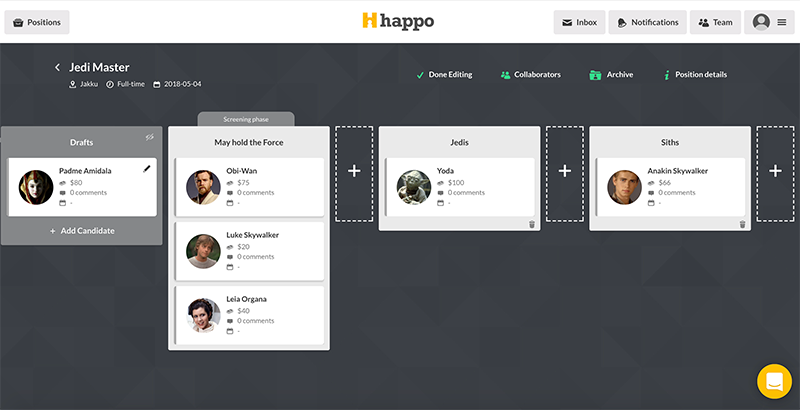
Task: Delete the Jedis column using its trash icon
Action: pos(532,224)
